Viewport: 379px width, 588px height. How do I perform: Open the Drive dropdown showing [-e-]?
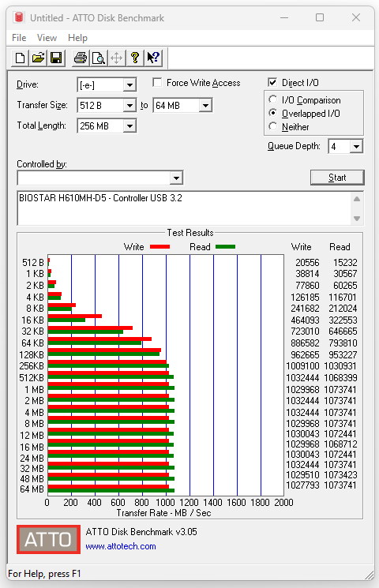(129, 85)
